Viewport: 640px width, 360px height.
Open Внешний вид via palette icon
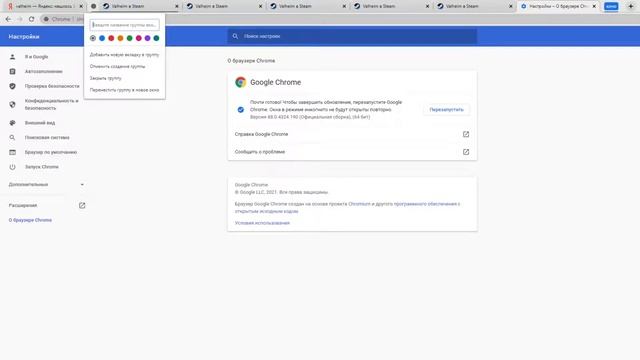tap(12, 123)
